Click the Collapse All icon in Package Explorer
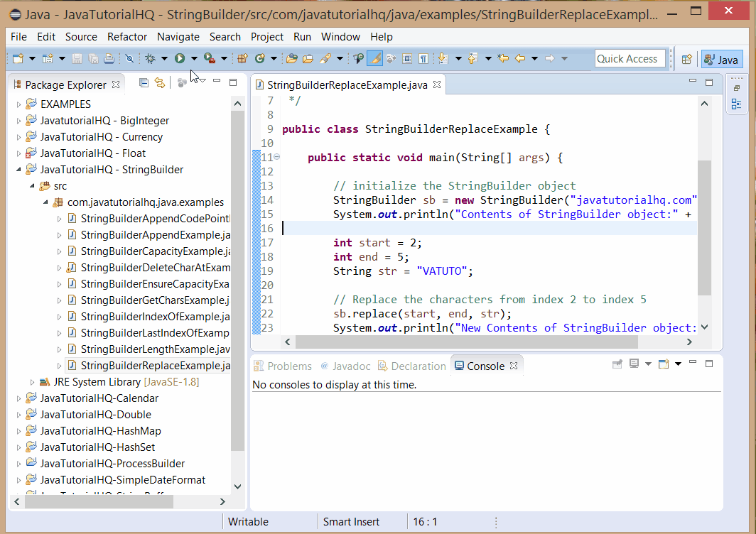Image resolution: width=756 pixels, height=534 pixels. pyautogui.click(x=144, y=82)
